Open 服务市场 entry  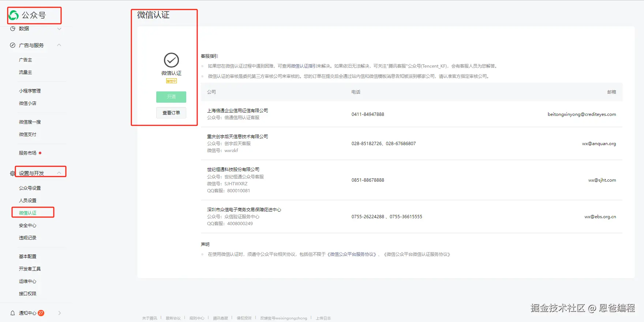(28, 153)
